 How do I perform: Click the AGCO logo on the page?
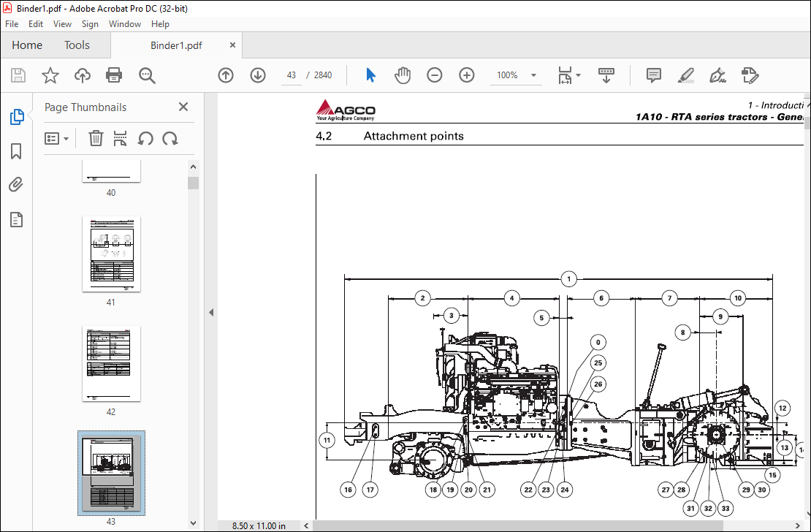[x=346, y=110]
